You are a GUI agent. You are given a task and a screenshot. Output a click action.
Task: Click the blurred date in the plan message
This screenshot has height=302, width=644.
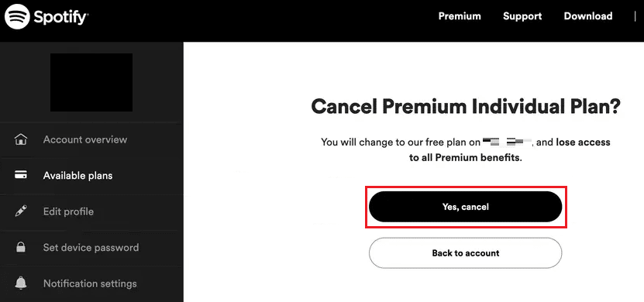508,142
